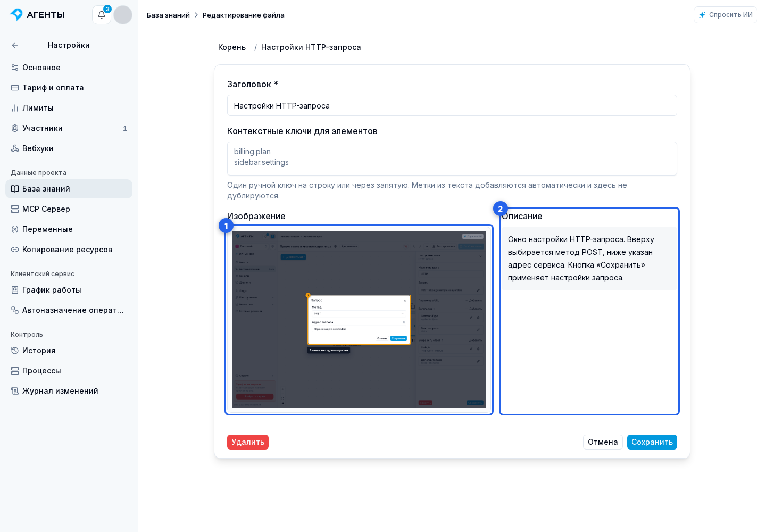766x532 pixels.
Task: Open notifications bell icon
Action: 102,15
